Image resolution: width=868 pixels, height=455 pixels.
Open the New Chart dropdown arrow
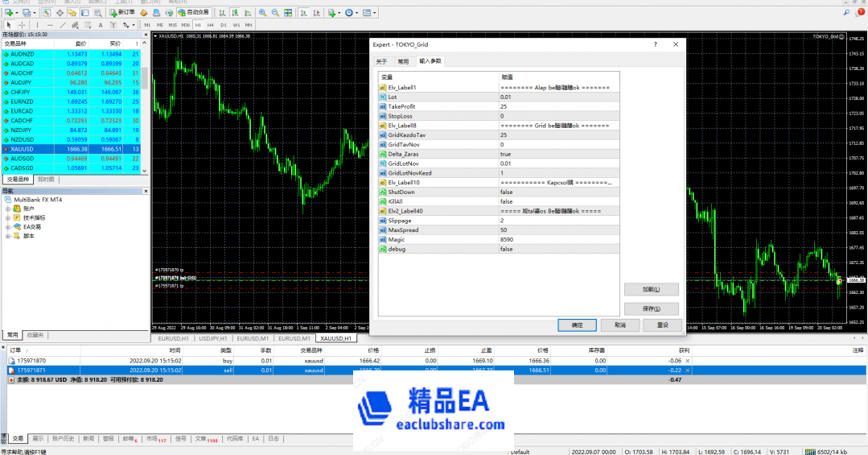click(x=17, y=12)
